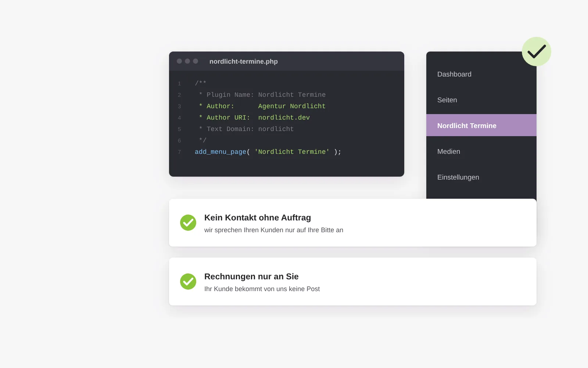The height and width of the screenshot is (368, 588).
Task: Click the Kein Kontakt ohne Auftrag heading
Action: [x=258, y=217]
